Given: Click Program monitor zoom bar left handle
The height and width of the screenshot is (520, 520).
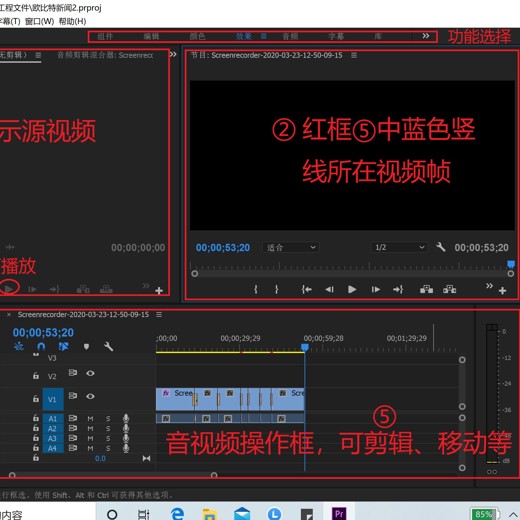Looking at the screenshot, I should [x=195, y=274].
